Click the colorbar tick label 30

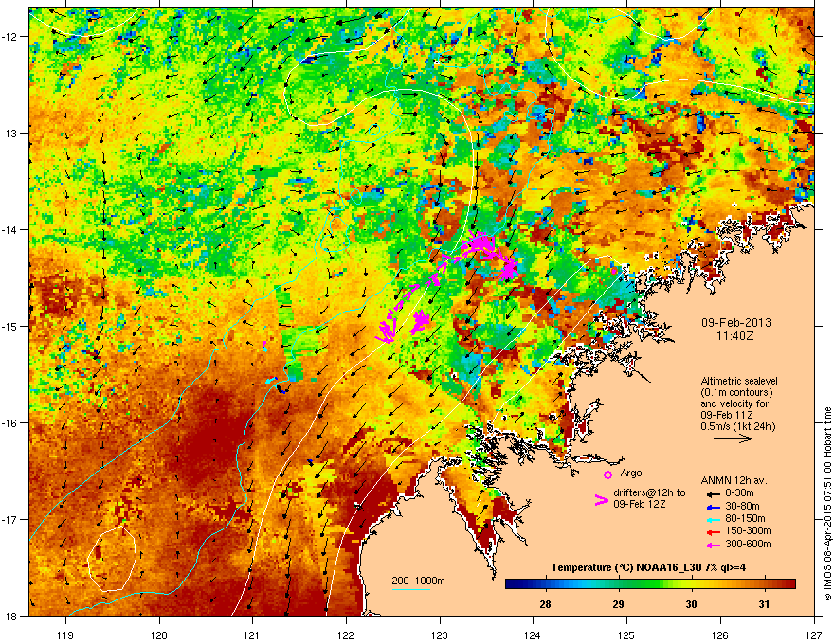point(691,604)
